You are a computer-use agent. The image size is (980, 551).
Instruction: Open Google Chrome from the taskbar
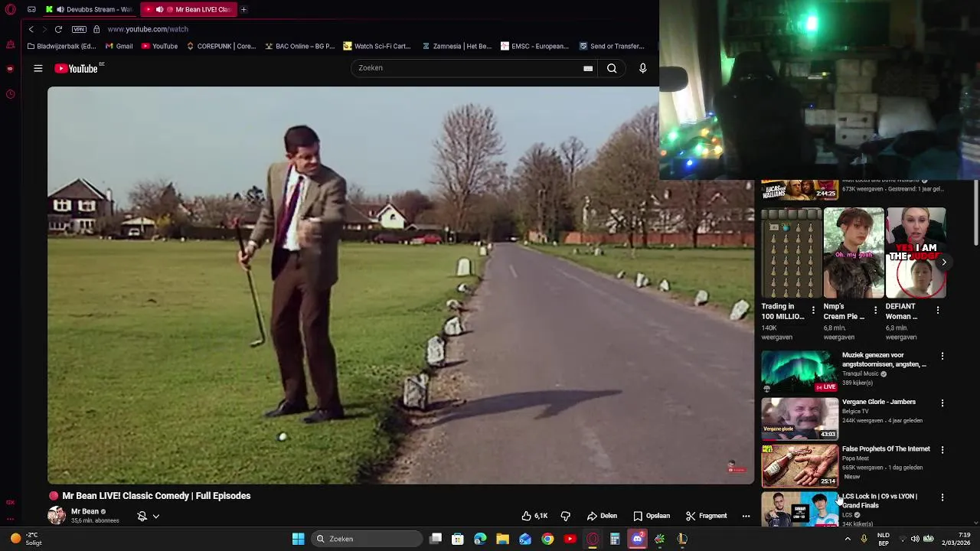(x=547, y=539)
